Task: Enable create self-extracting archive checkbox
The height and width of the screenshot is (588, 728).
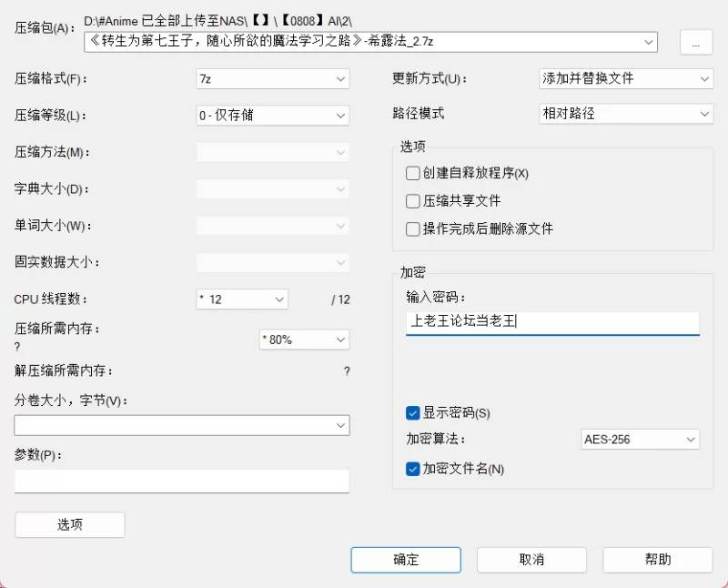Action: click(412, 173)
